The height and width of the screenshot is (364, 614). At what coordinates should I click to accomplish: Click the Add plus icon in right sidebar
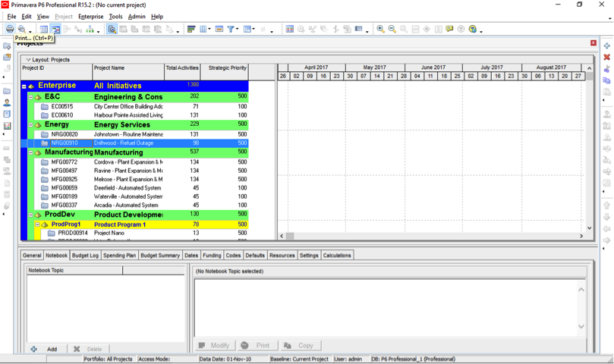tap(607, 45)
